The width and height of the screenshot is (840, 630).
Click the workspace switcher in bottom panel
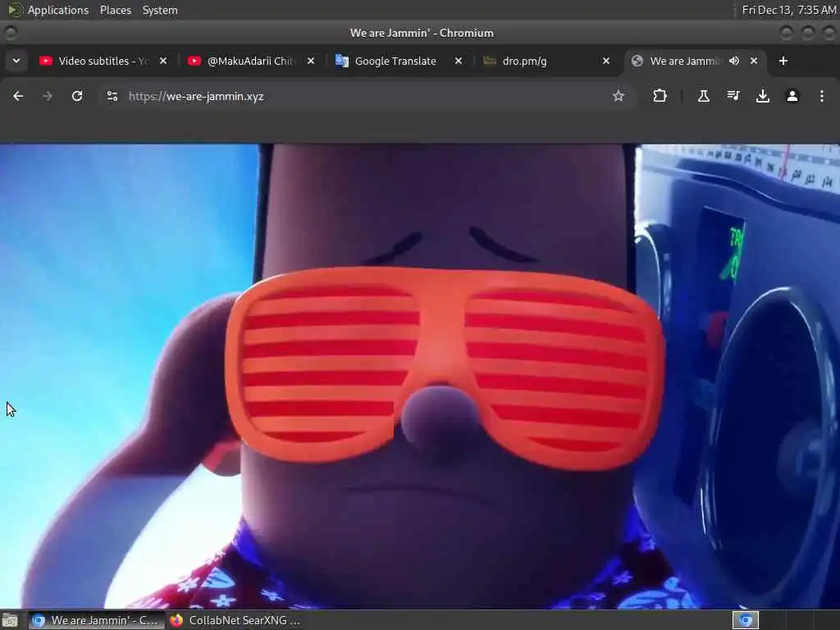pos(746,620)
